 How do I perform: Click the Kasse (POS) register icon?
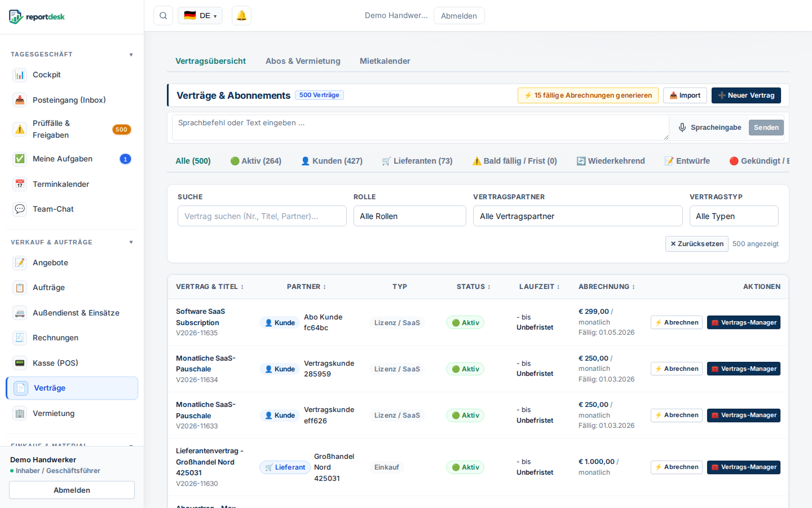tap(20, 363)
